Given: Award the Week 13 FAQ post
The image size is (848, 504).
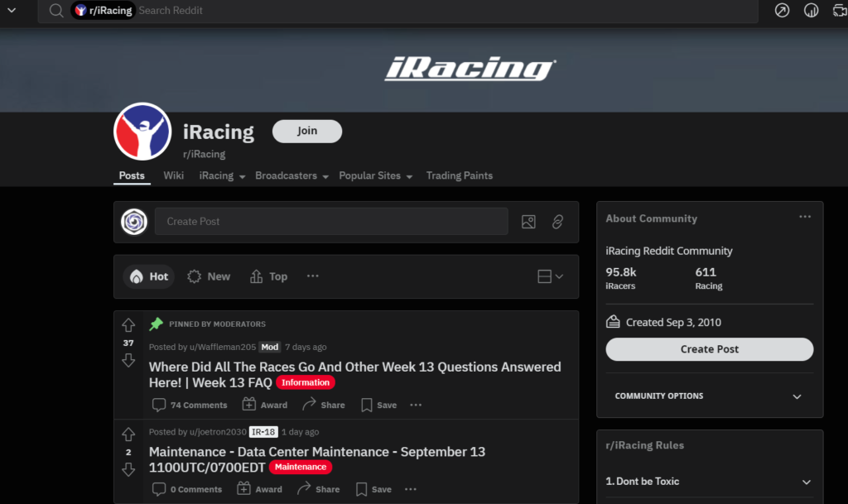Looking at the screenshot, I should click(264, 405).
